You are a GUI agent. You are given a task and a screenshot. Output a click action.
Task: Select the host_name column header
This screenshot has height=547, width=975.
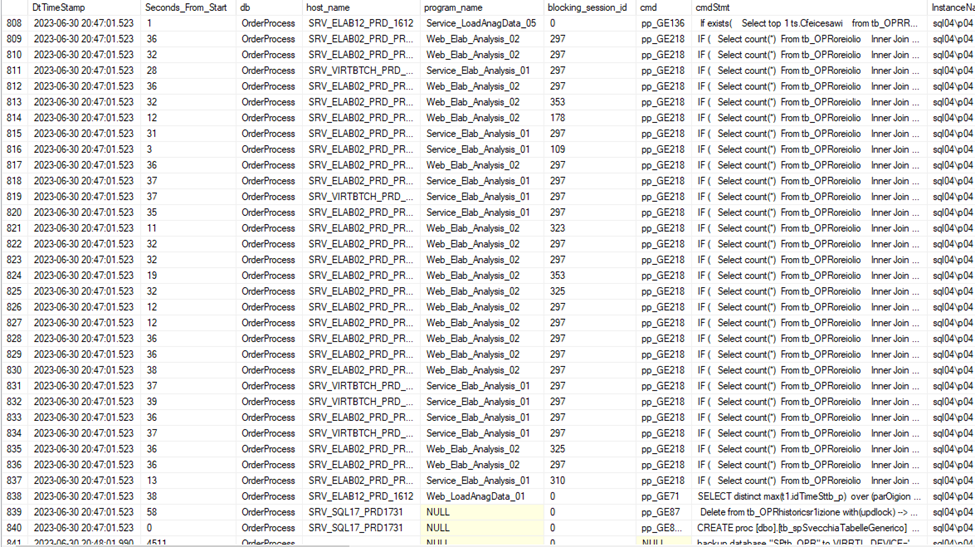coord(328,7)
